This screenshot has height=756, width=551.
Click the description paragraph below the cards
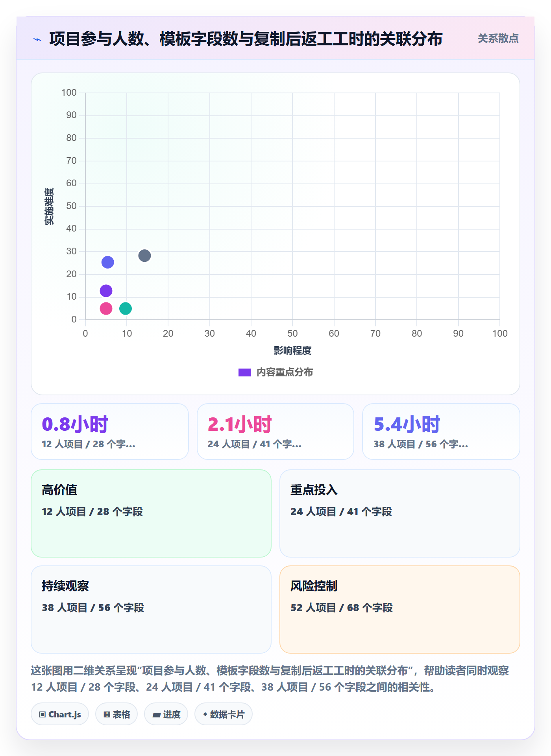(x=270, y=679)
